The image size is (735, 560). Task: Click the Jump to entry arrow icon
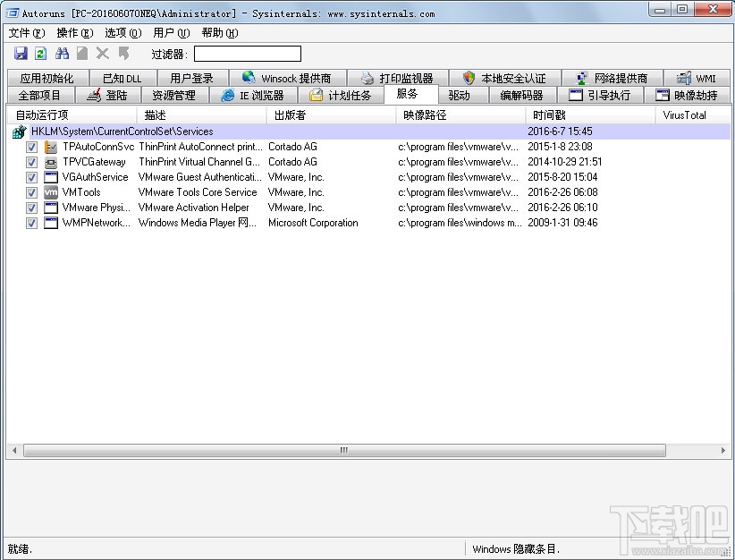click(123, 54)
